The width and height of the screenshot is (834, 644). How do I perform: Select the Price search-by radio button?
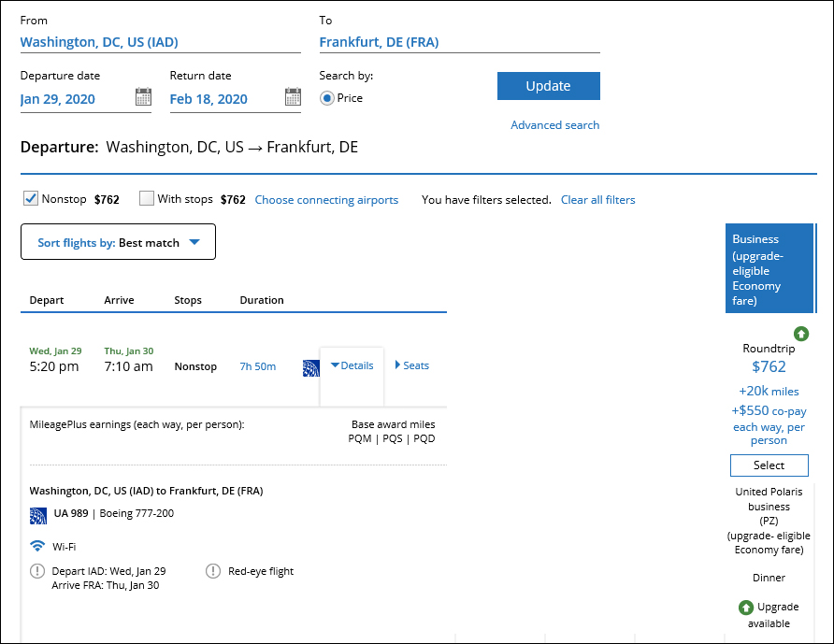[x=327, y=98]
